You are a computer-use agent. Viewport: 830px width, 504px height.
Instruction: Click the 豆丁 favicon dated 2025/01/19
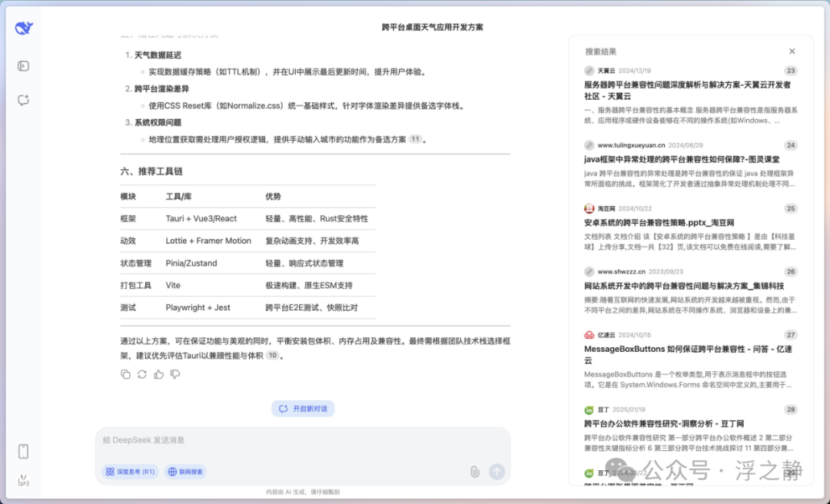589,409
